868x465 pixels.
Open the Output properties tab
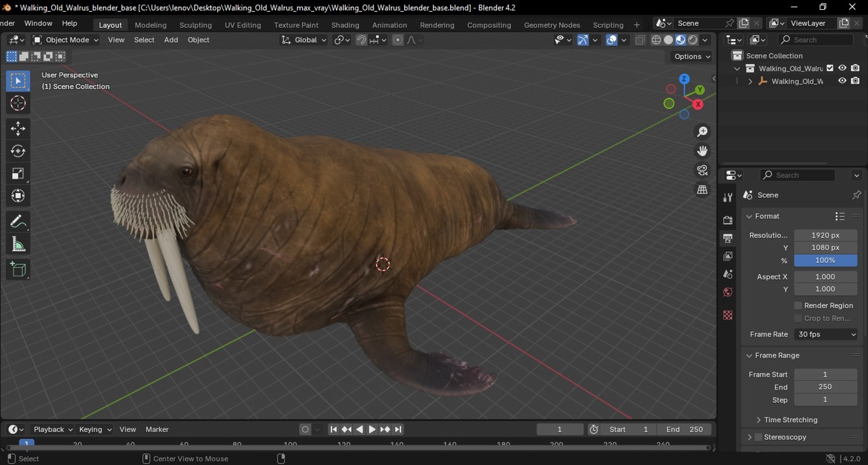[727, 238]
